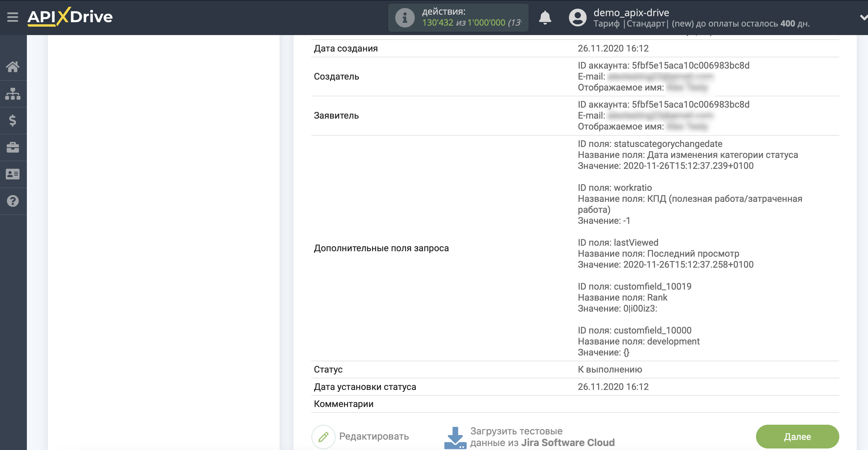Open the hamburger menu

[x=13, y=17]
